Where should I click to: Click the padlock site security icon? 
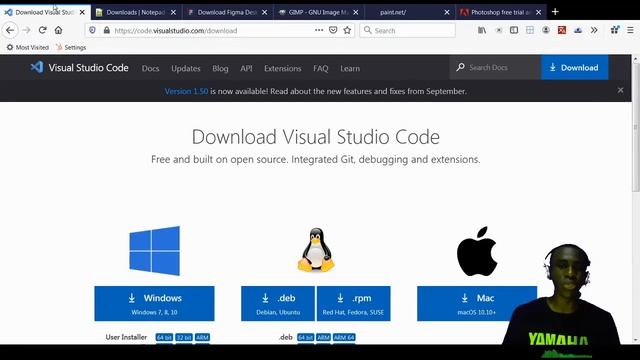(x=107, y=30)
